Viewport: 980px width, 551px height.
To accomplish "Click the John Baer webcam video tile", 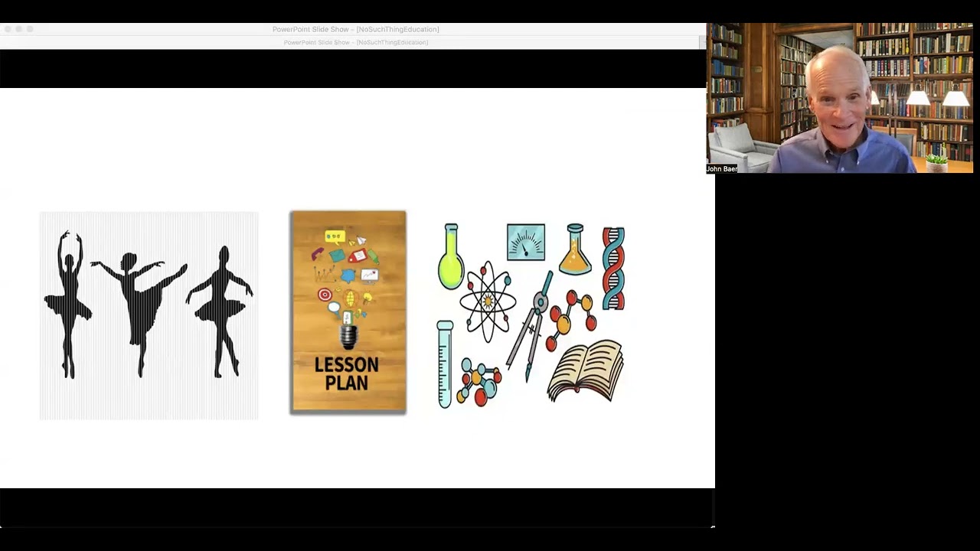I will [x=840, y=98].
